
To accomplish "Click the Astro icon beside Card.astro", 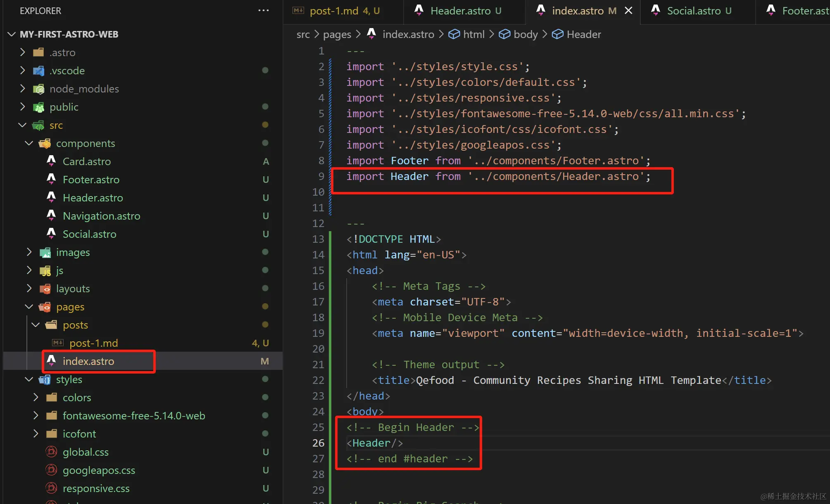I will [x=51, y=161].
